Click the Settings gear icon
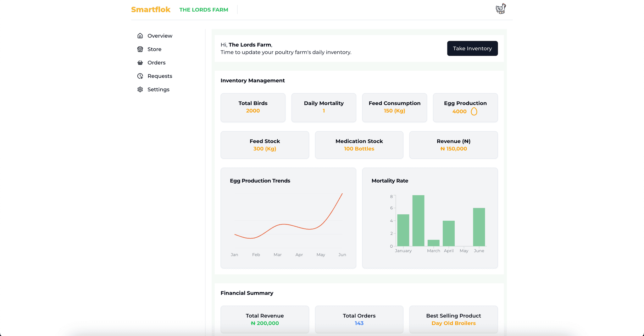 coord(140,90)
